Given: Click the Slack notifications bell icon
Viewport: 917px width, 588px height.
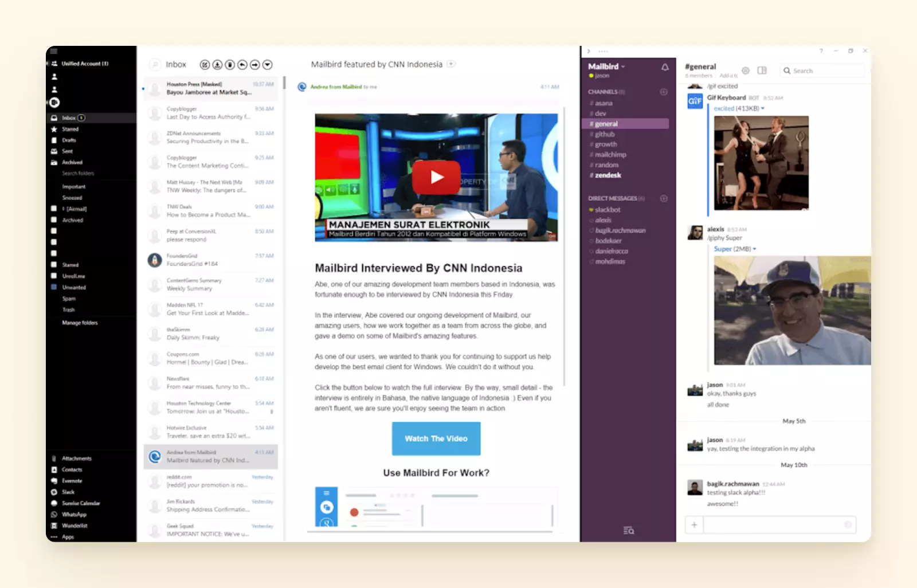Looking at the screenshot, I should [x=665, y=67].
